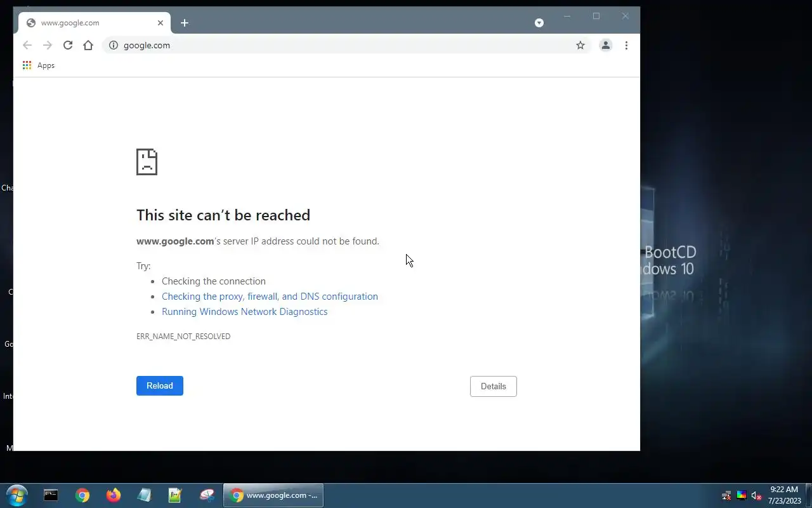This screenshot has width=812, height=508.
Task: Select the www.google.com tab
Action: click(95, 23)
